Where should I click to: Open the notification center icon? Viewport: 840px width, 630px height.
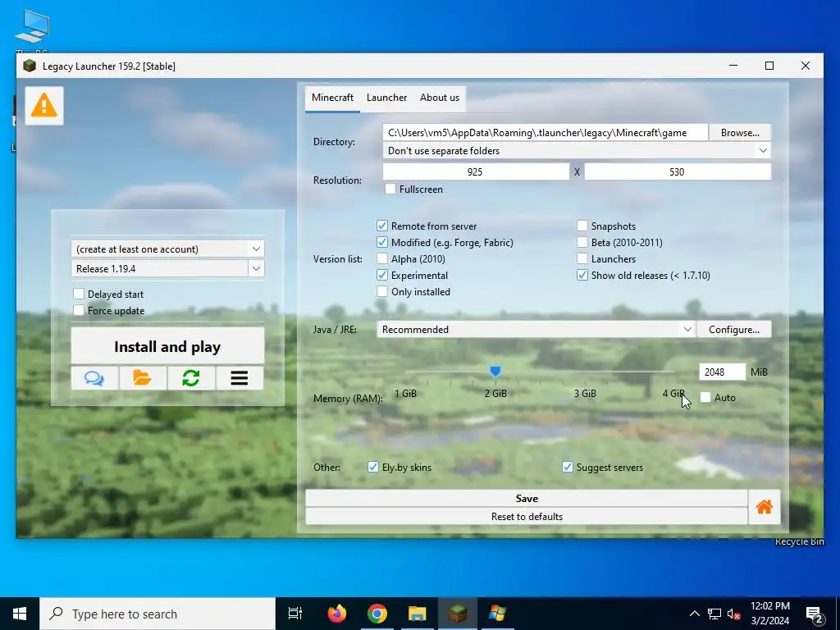pos(815,614)
